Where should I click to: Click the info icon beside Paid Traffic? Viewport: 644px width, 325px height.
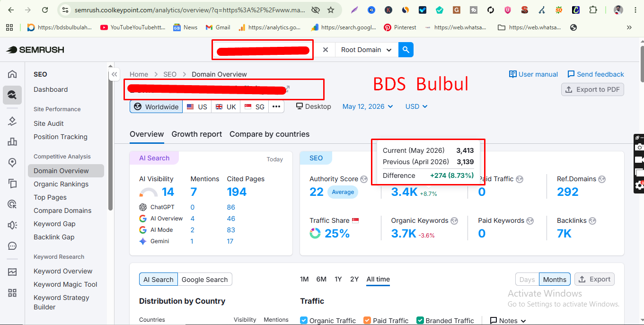(x=520, y=179)
